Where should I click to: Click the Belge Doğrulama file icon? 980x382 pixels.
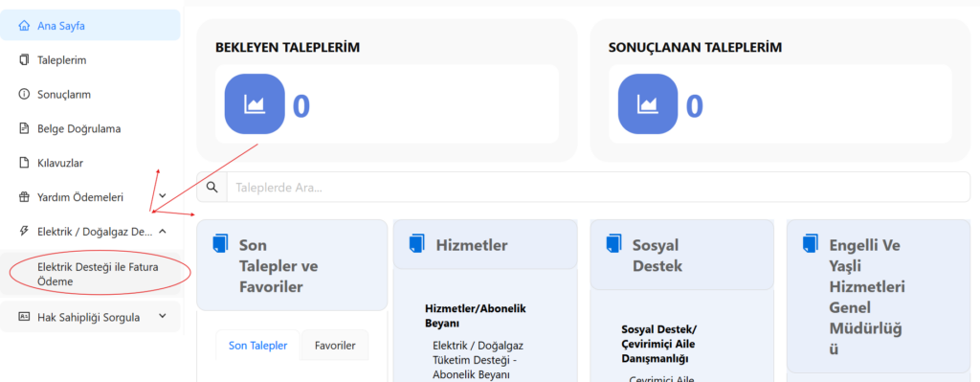click(x=24, y=129)
